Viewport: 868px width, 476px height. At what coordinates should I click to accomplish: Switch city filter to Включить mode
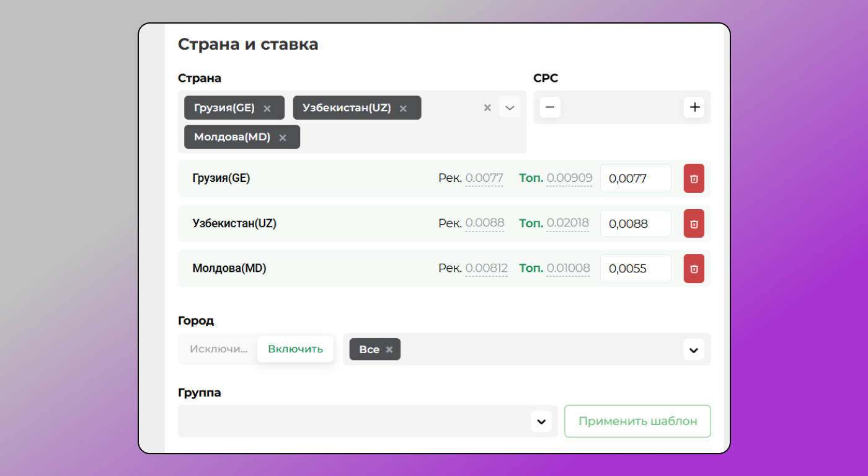(295, 349)
